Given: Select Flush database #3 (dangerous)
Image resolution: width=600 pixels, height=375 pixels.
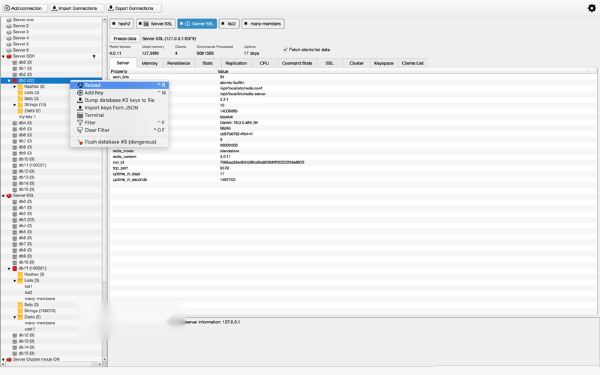Looking at the screenshot, I should click(119, 142).
